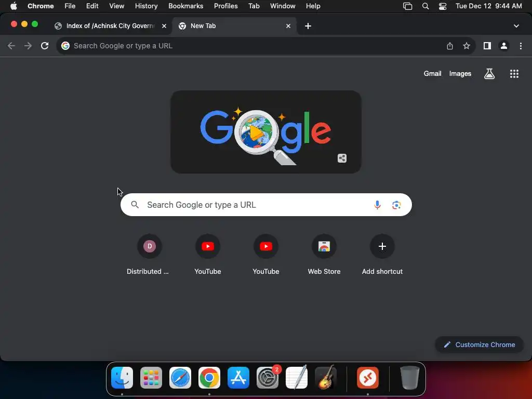Click the Customize Chrome button

pos(480,345)
